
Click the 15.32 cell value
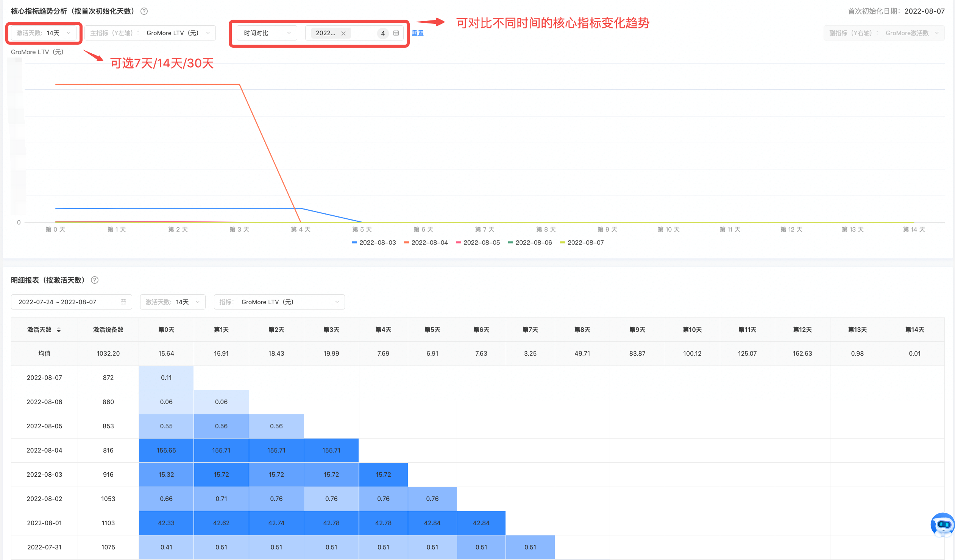pos(166,474)
